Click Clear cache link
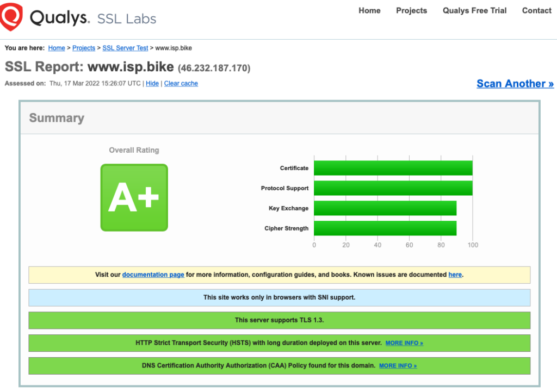Screen dimensions: 557x392 [x=181, y=83]
